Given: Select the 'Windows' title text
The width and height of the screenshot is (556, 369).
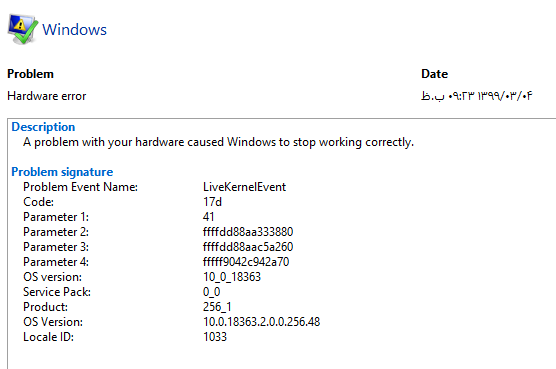Looking at the screenshot, I should pos(74,29).
